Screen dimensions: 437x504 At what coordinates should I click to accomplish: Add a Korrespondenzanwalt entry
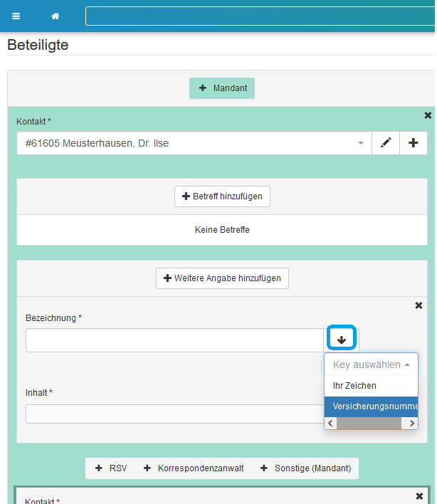(194, 468)
